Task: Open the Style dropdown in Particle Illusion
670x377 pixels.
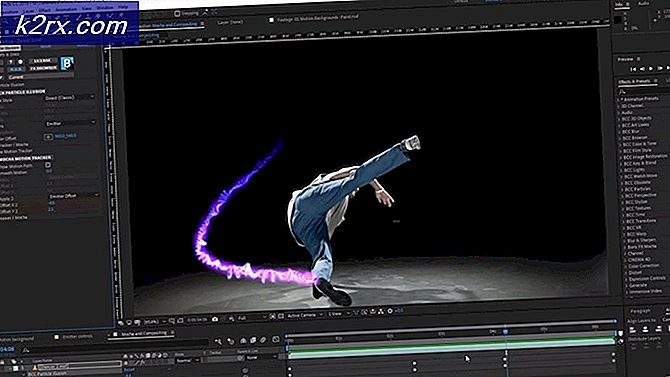Action: tap(70, 97)
